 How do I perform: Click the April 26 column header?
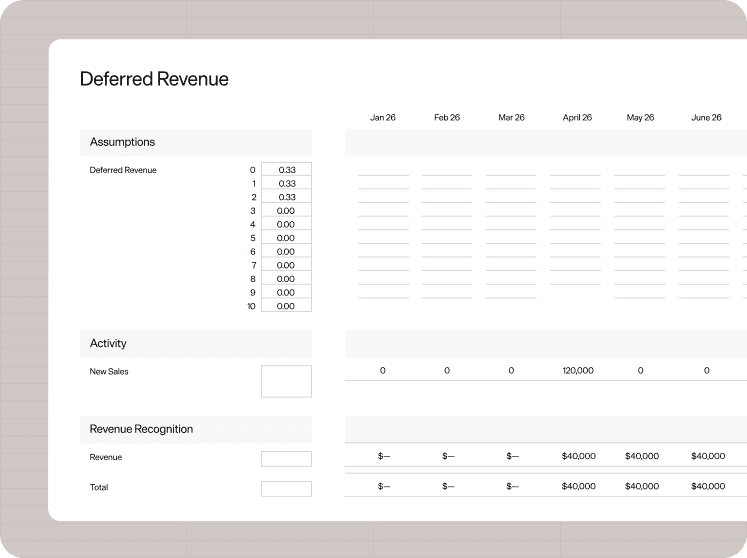(x=577, y=117)
